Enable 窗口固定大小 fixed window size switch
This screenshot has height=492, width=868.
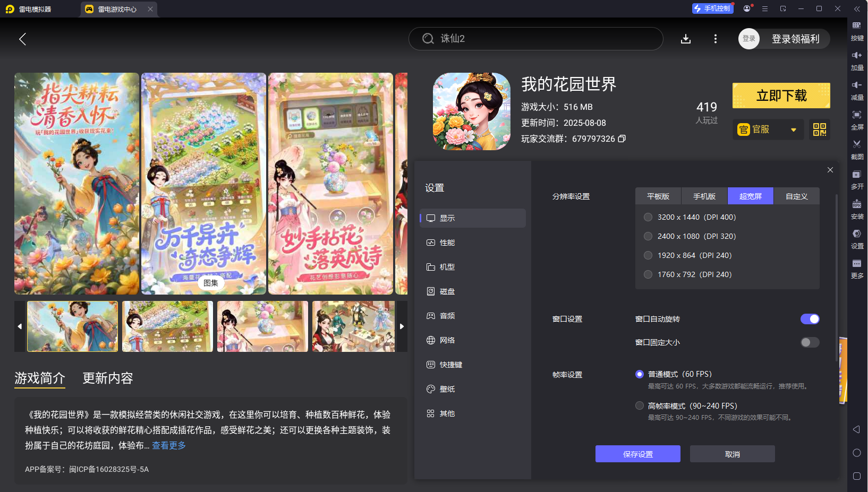[x=810, y=342]
